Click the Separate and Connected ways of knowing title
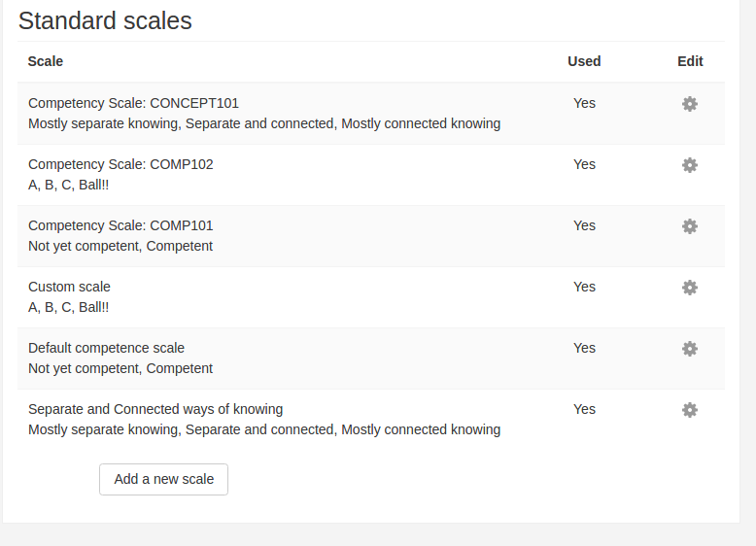This screenshot has height=546, width=756. [155, 409]
